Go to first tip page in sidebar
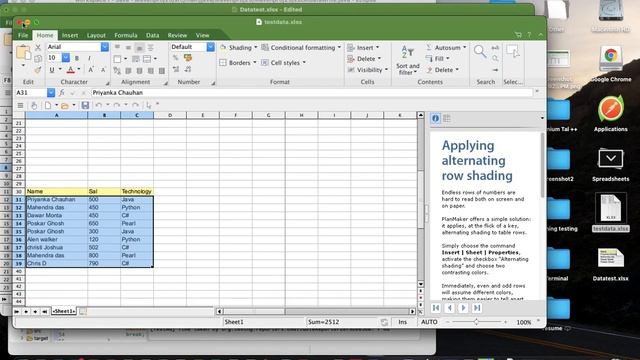This screenshot has height=360, width=640. tap(436, 308)
